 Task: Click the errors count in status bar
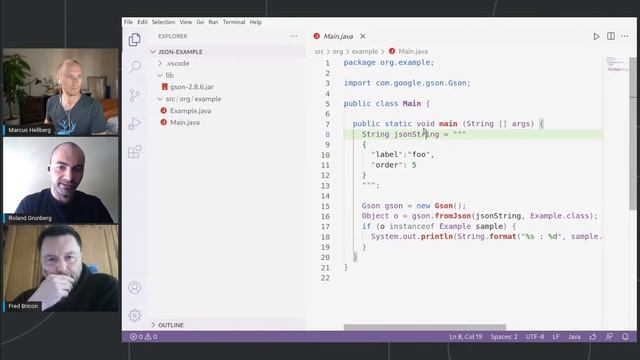(136, 337)
